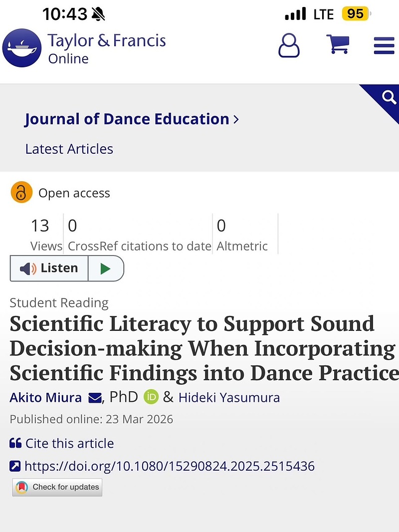399x532 pixels.
Task: Click the Check for updates button
Action: point(57,487)
